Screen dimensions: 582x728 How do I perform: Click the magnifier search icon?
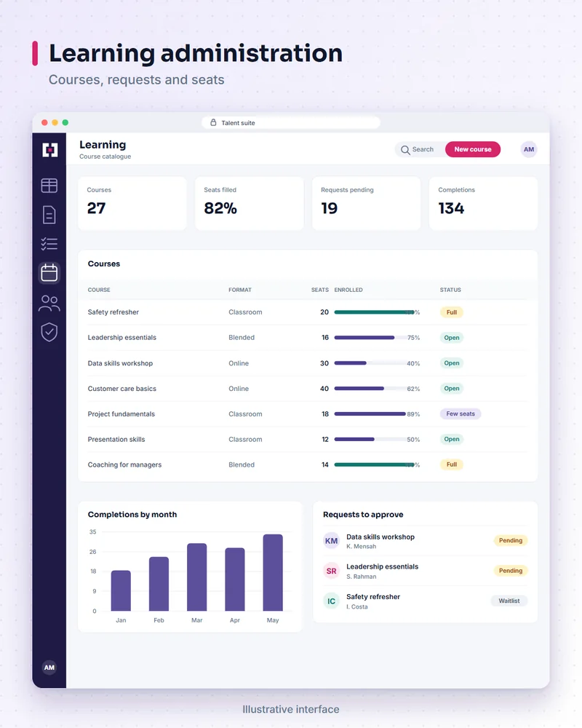click(405, 149)
